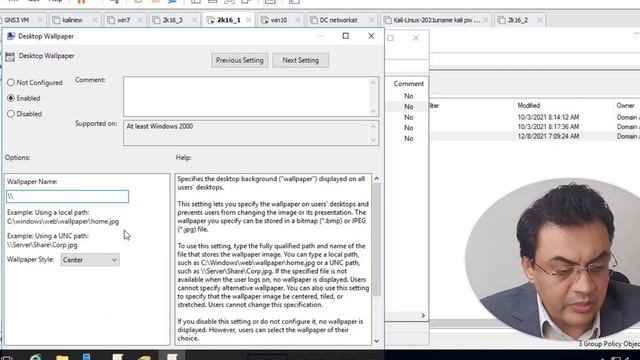Screen dimensions: 640x360
Task: Select the 2k16_1 tab
Action: click(x=229, y=20)
